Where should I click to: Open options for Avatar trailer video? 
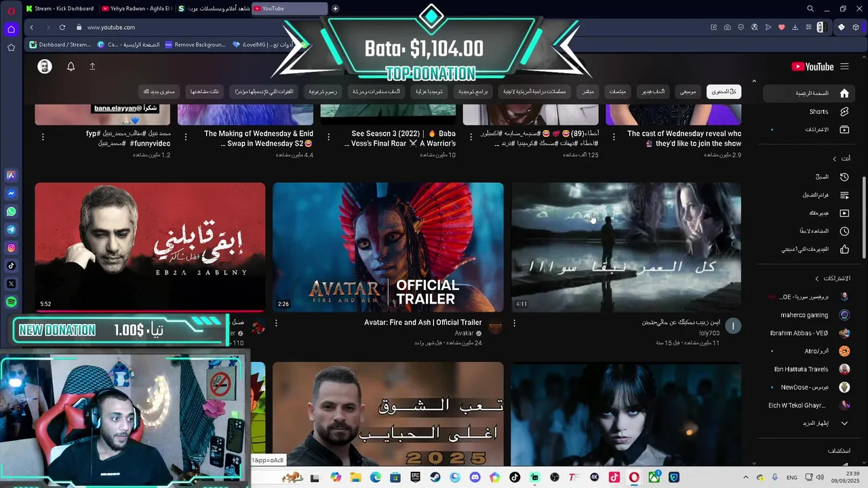coord(276,323)
